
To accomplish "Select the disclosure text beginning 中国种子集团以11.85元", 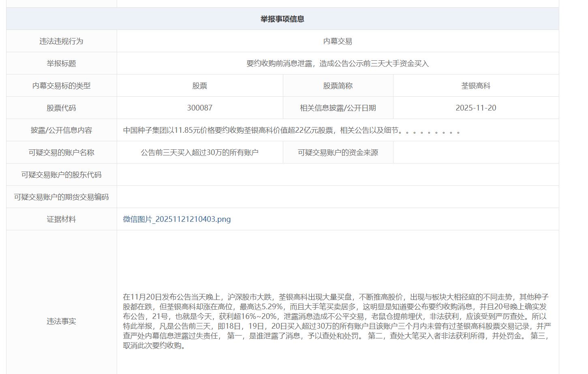I will (x=291, y=130).
